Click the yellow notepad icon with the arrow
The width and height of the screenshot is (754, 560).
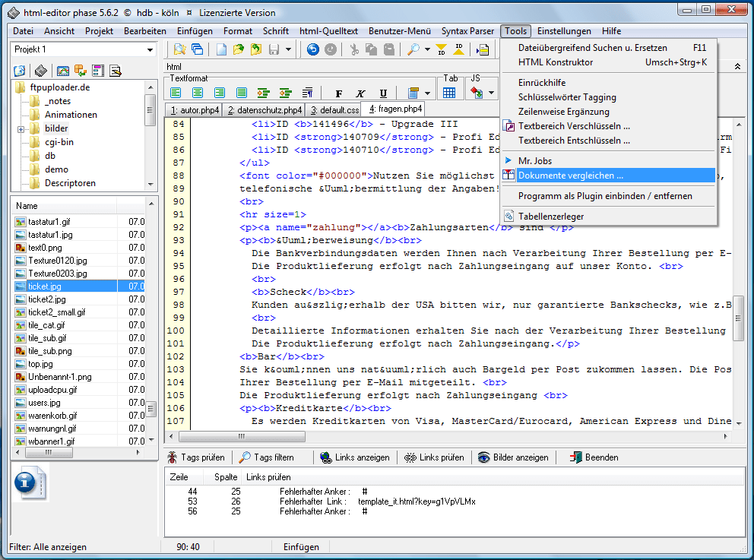point(483,49)
